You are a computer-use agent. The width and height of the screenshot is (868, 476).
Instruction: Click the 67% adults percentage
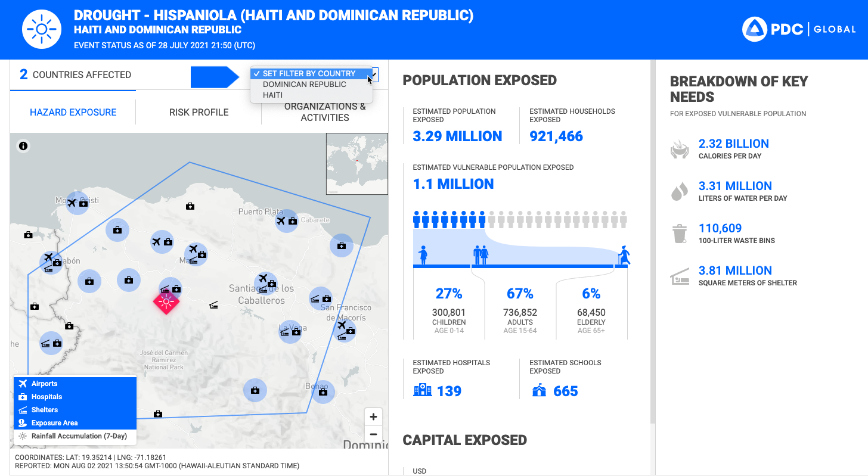520,294
